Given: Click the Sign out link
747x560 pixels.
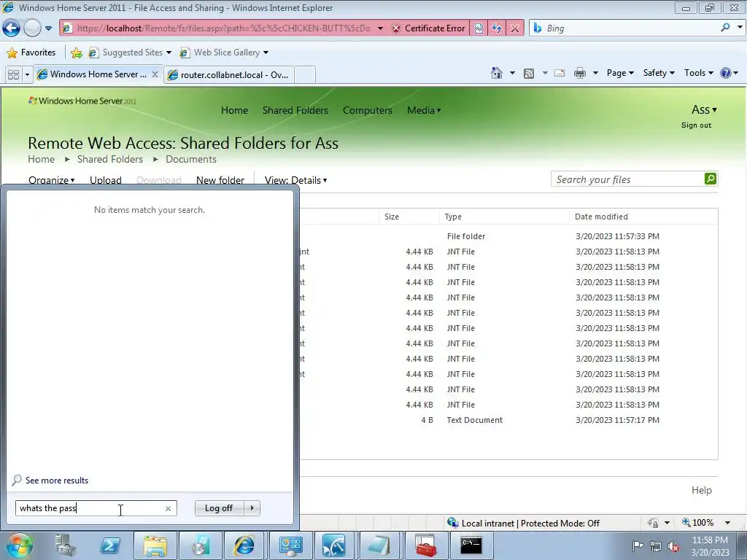Looking at the screenshot, I should pyautogui.click(x=696, y=125).
